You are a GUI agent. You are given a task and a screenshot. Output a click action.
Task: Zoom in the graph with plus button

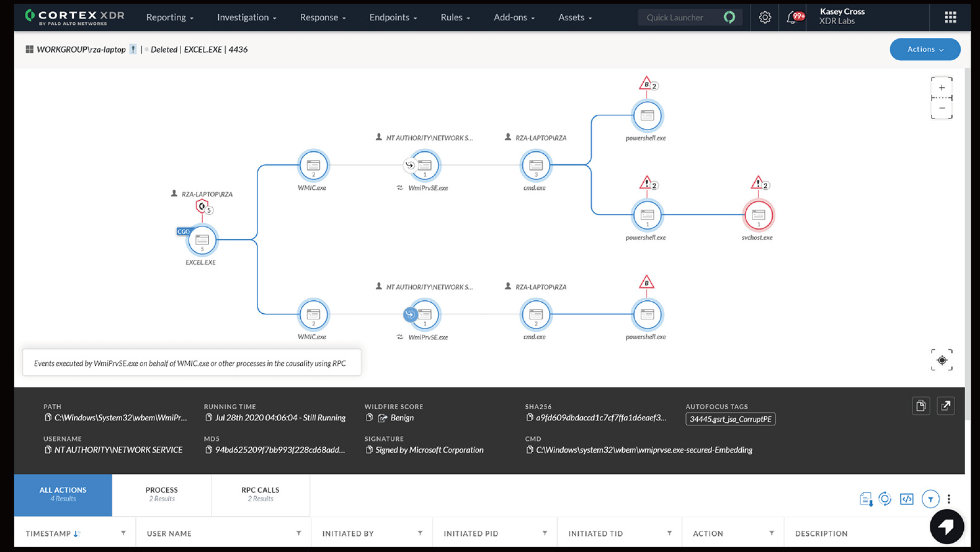tap(942, 88)
